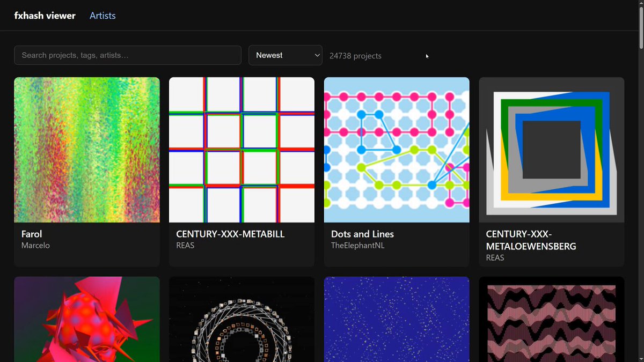This screenshot has width=644, height=362.
Task: Click the CENTURY-XXX-METABILL project title
Action: [230, 234]
